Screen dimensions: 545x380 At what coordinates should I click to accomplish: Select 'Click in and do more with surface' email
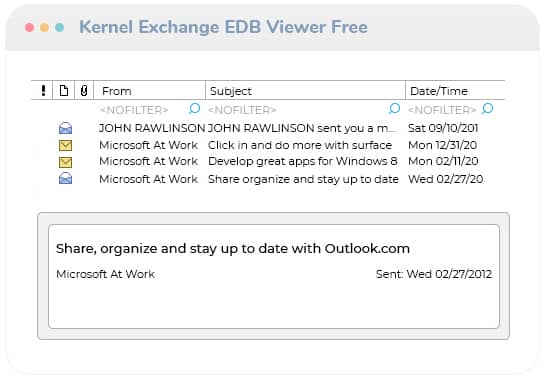[x=300, y=145]
